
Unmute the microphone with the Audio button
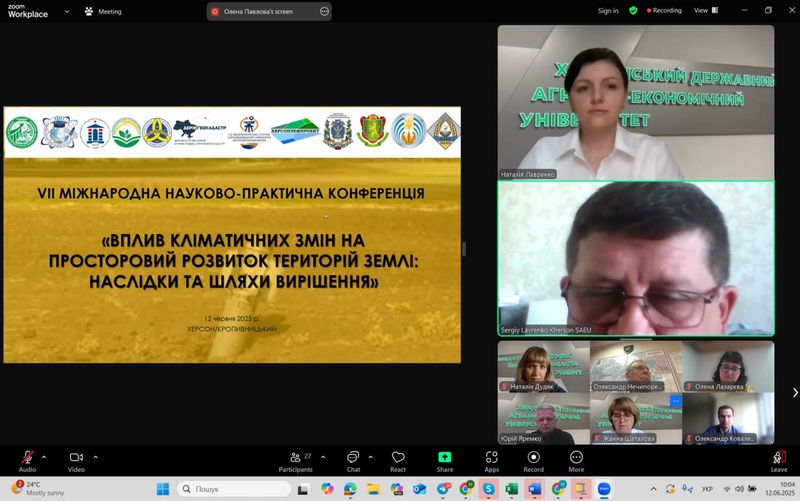(27, 459)
